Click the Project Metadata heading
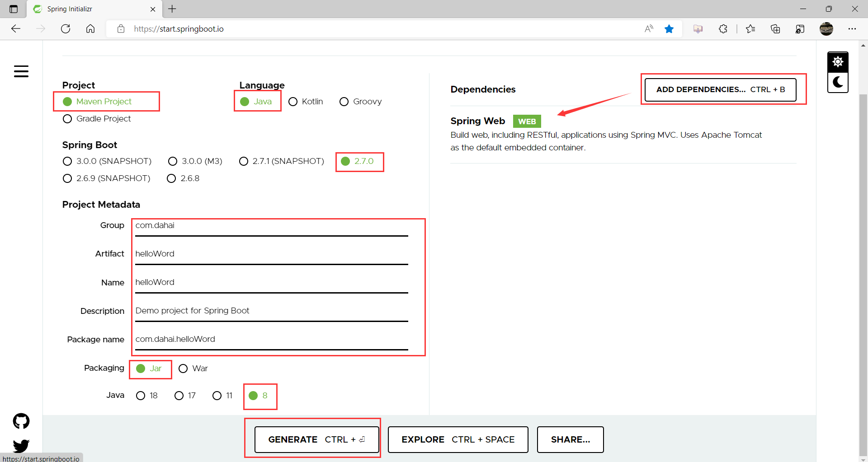 (x=101, y=205)
